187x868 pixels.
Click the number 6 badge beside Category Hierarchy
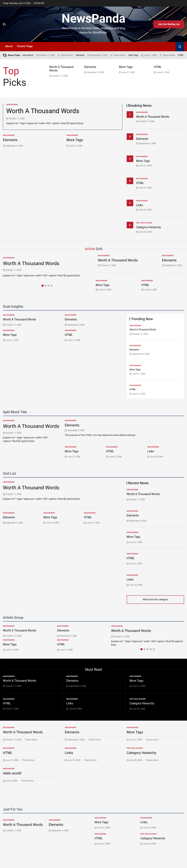(x=130, y=225)
